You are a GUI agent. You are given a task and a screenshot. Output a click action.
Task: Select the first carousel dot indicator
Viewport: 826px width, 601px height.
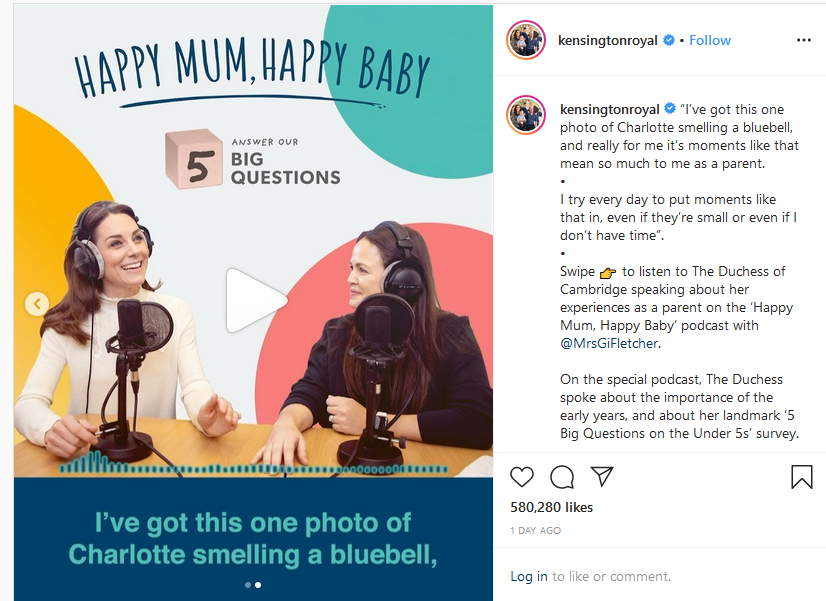pos(248,585)
